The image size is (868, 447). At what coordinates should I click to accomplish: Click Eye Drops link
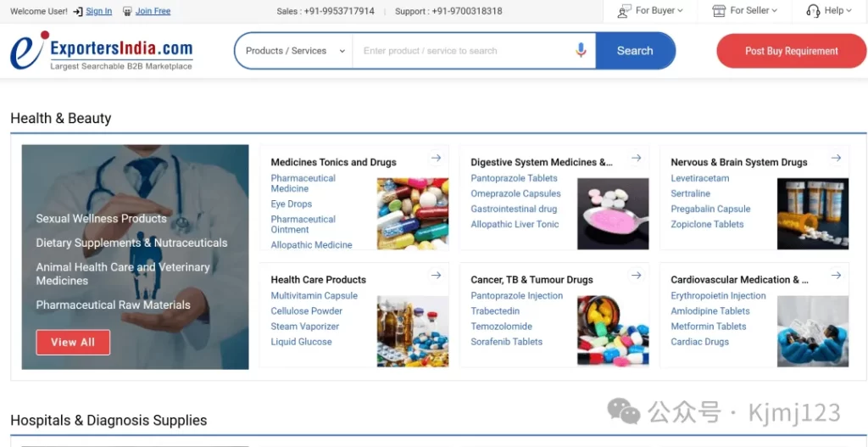click(292, 204)
